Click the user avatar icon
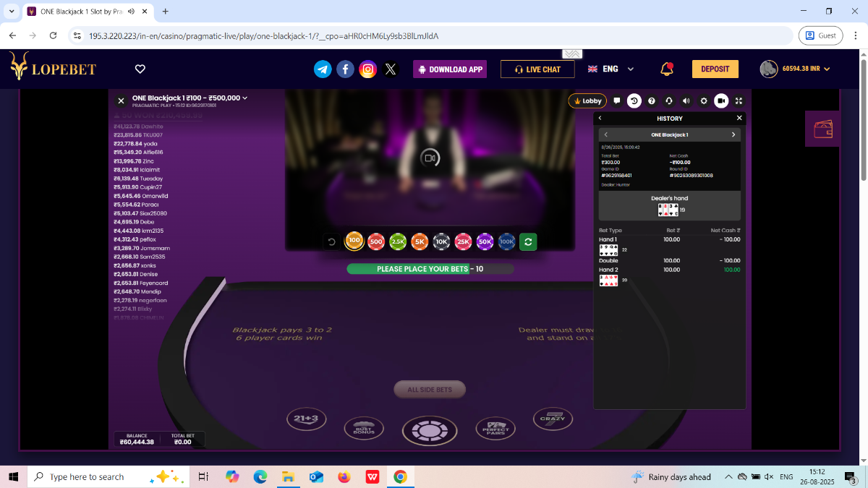Viewport: 868px width, 488px height. [x=768, y=69]
